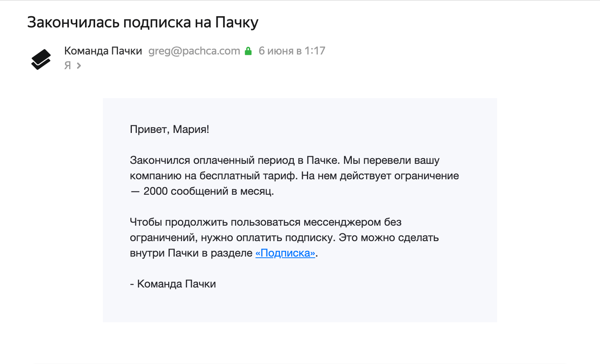Click the date 6 июня в 1:17

point(292,51)
